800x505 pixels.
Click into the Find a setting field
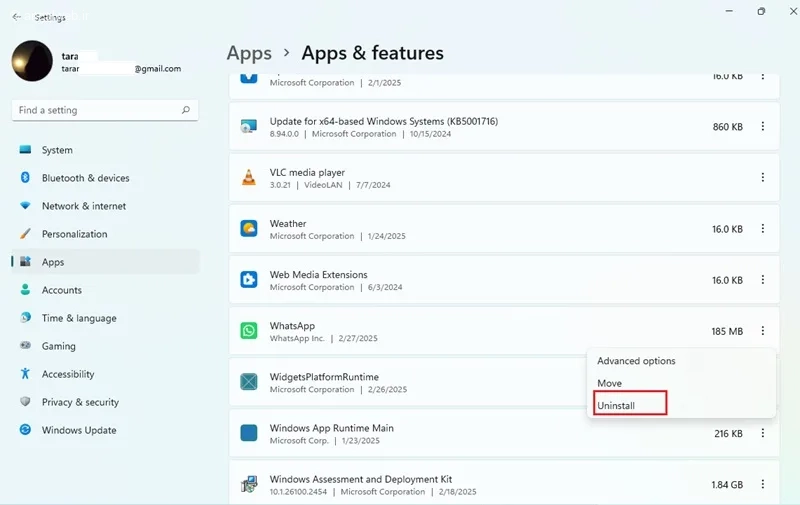coord(105,110)
